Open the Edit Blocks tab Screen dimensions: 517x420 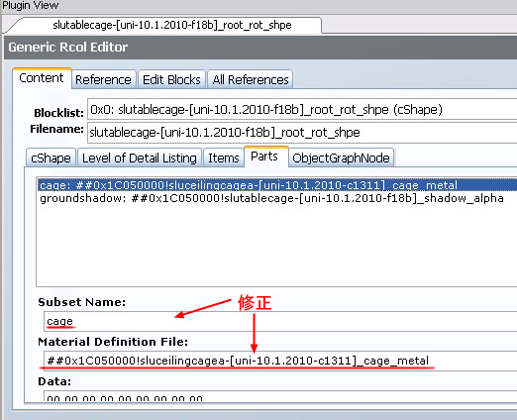[x=171, y=79]
